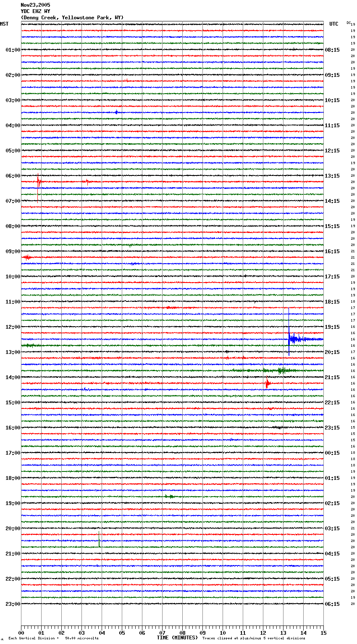Screen dimensions: 357x644
Task: Click the red seismic burst on the 06:15 trace
Action: (x=38, y=182)
